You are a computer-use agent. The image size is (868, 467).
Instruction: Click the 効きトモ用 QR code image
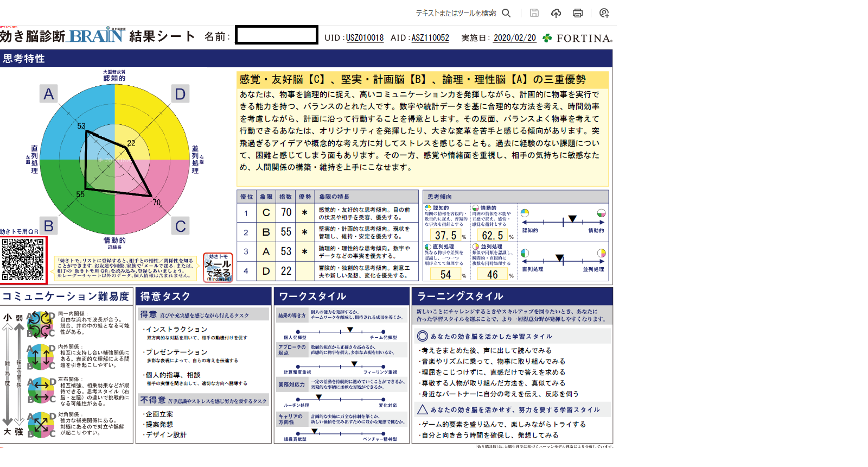tap(23, 260)
